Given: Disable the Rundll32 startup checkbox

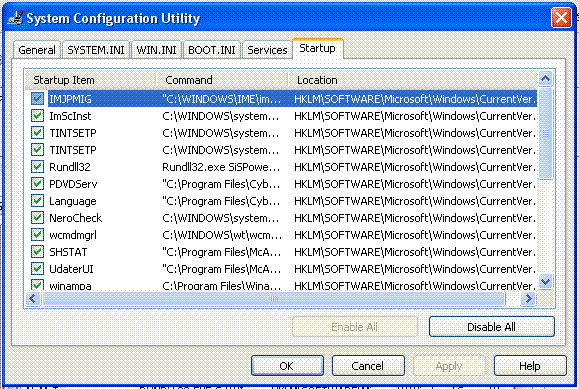Looking at the screenshot, I should (x=37, y=167).
